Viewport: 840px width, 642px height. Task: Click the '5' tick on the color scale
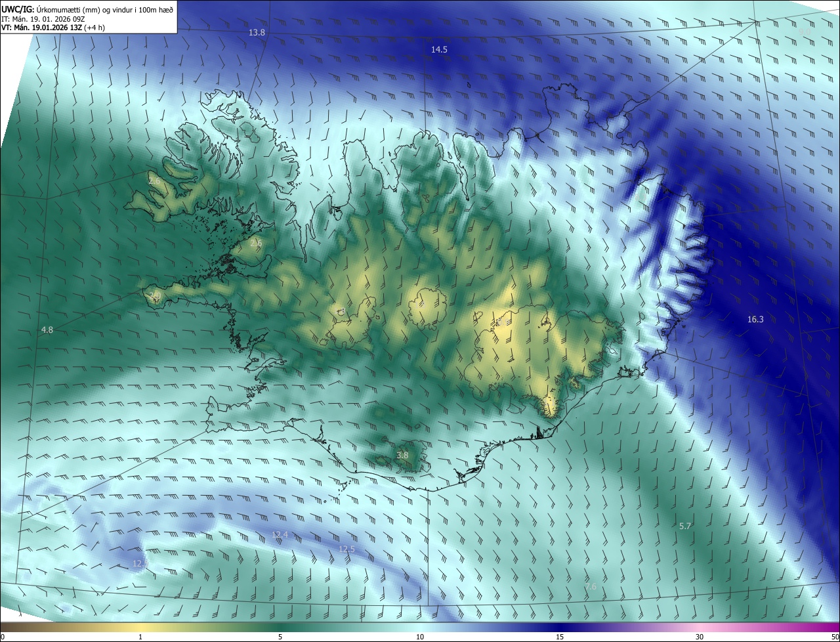point(280,637)
